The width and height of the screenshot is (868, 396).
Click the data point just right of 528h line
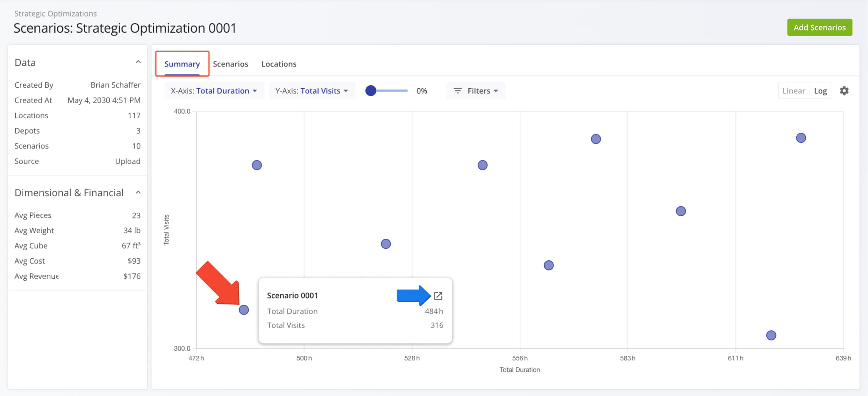[482, 165]
